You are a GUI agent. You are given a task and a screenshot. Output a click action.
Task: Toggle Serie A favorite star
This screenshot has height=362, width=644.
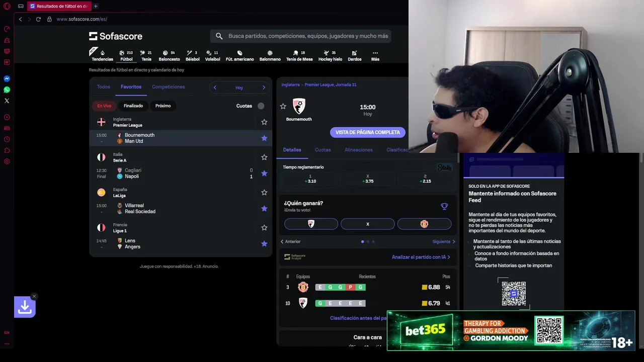[264, 157]
